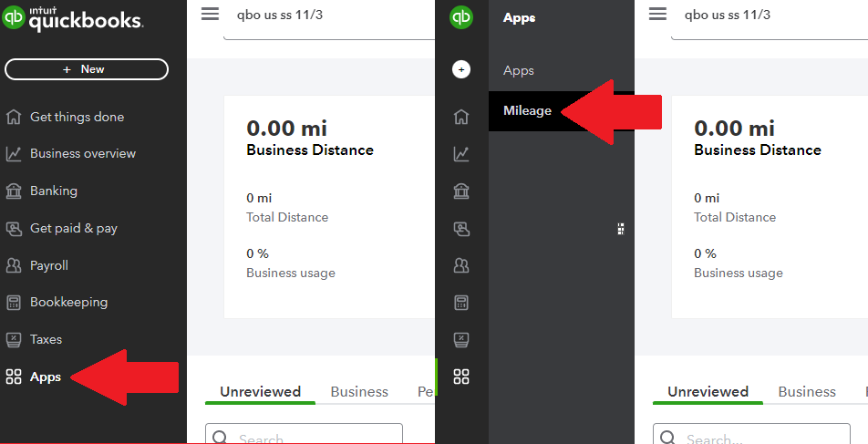Click Business usage label in left card

click(291, 273)
